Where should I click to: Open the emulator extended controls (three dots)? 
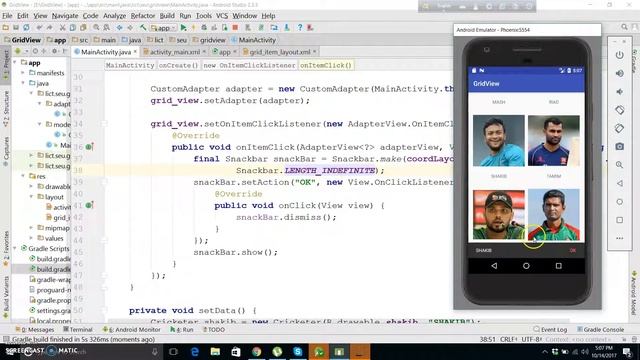tap(619, 238)
